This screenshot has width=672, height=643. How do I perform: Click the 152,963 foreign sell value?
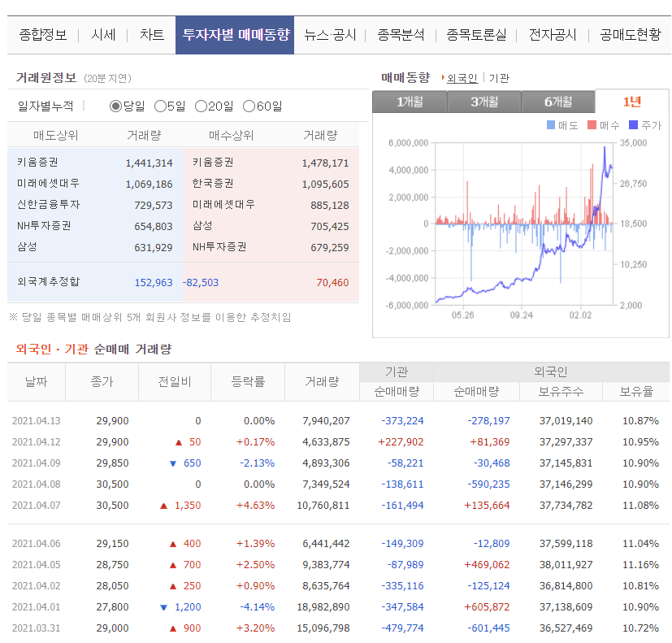[x=154, y=283]
